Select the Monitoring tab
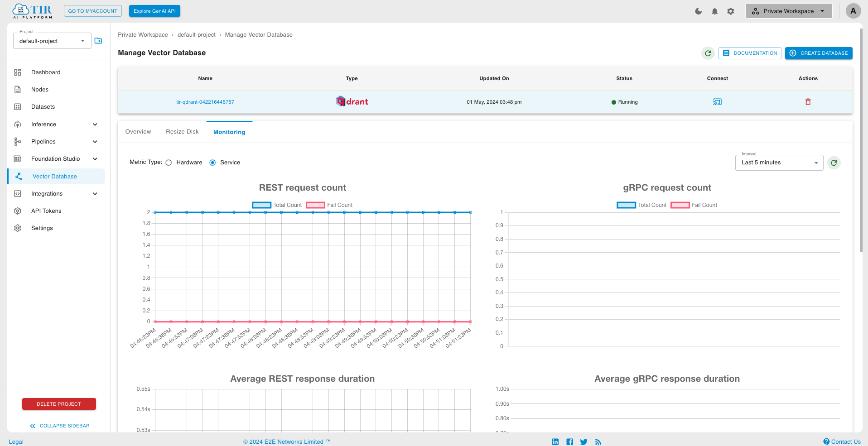868x446 pixels. [229, 132]
